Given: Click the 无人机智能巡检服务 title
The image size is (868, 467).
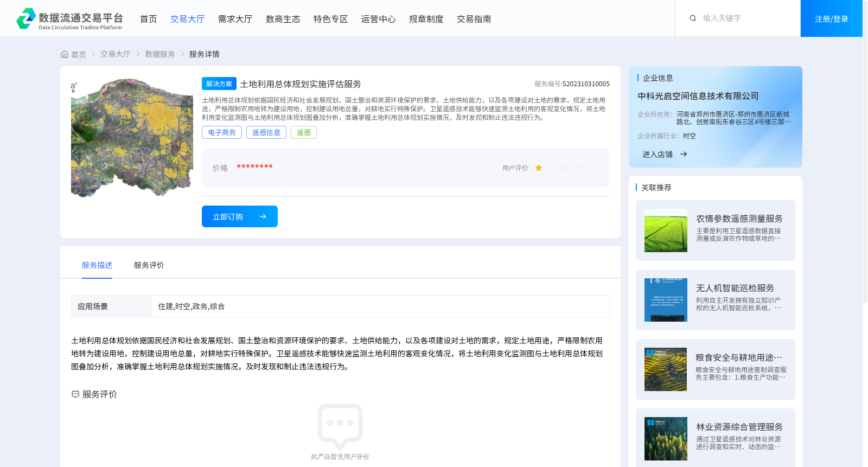Looking at the screenshot, I should point(735,288).
